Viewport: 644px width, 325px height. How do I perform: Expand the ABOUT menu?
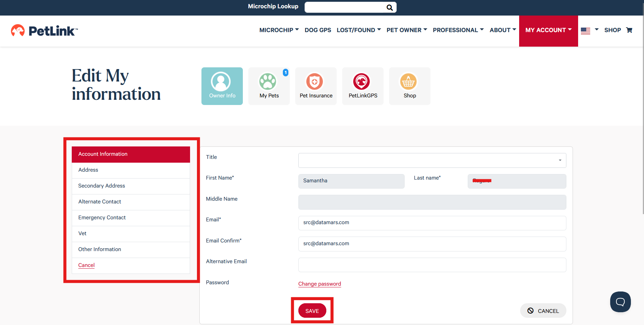503,30
